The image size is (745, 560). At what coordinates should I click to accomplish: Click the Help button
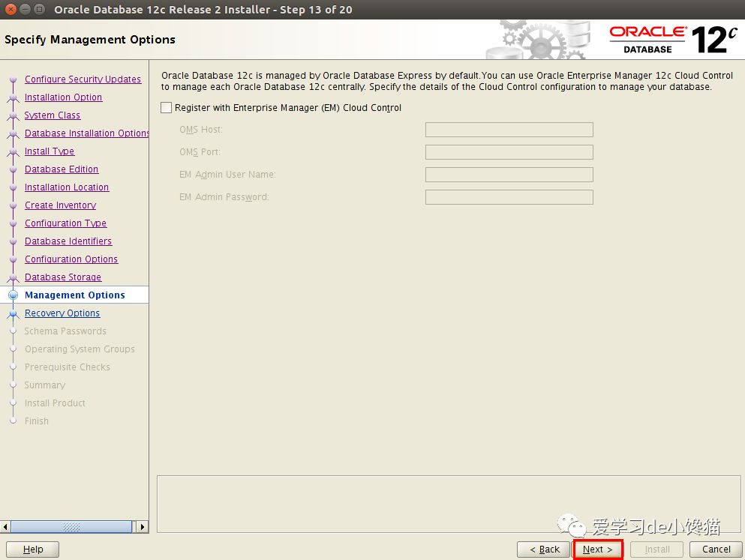33,549
